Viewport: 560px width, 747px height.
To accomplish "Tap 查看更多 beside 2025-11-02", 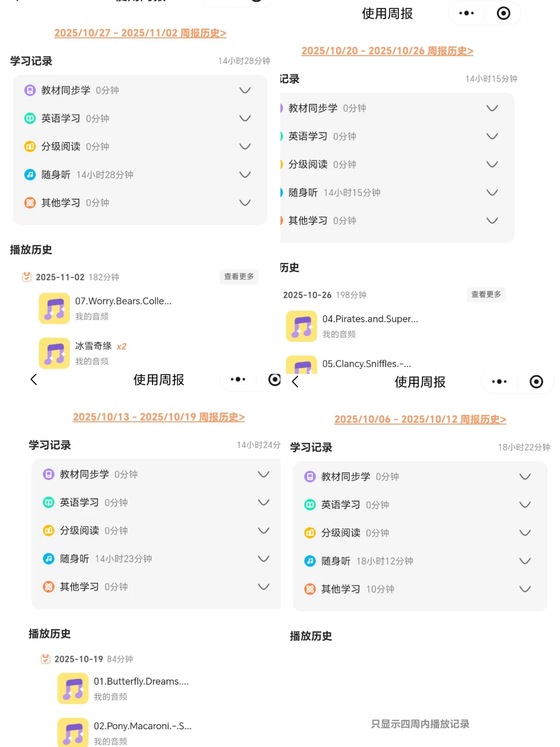I will tap(239, 276).
